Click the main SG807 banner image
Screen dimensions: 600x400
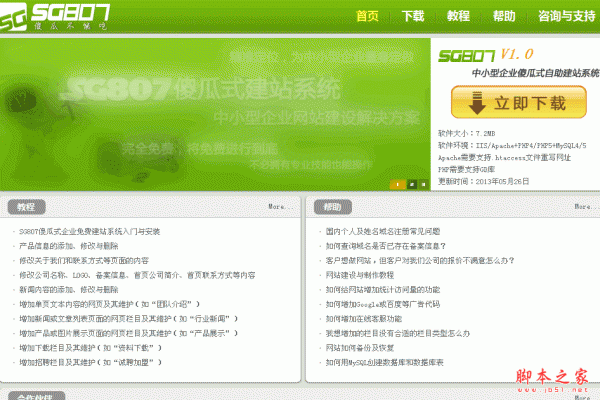coord(215,114)
